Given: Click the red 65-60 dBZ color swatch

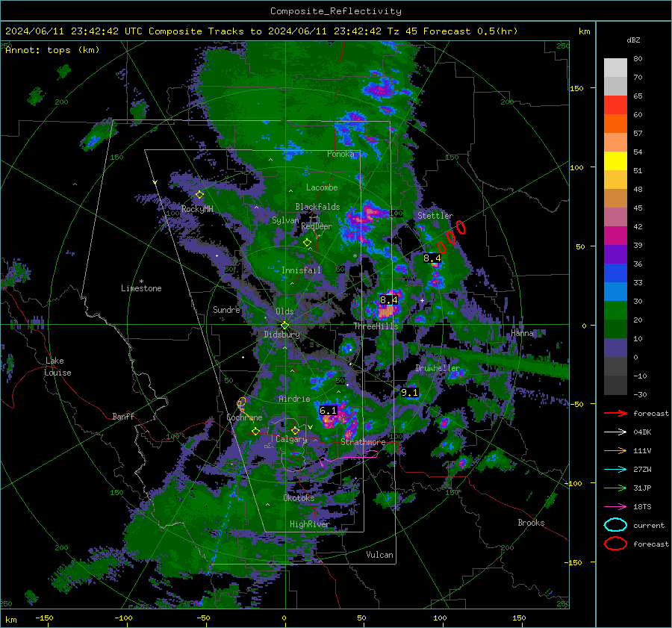Looking at the screenshot, I should coord(615,105).
